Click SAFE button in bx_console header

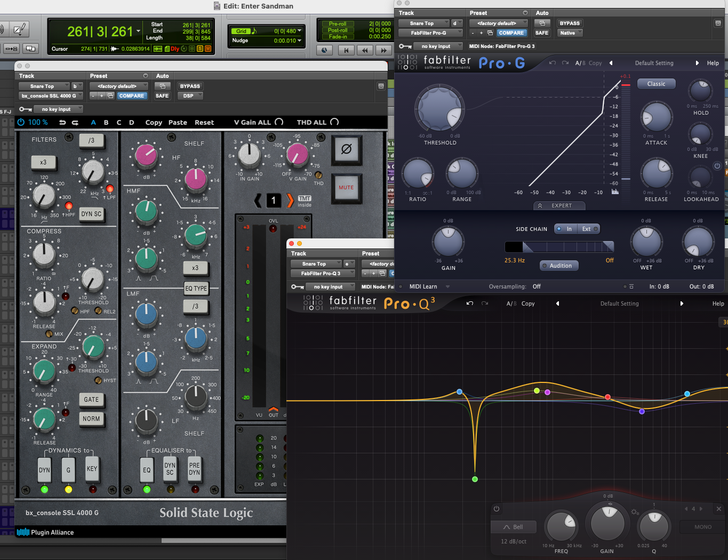[x=162, y=96]
